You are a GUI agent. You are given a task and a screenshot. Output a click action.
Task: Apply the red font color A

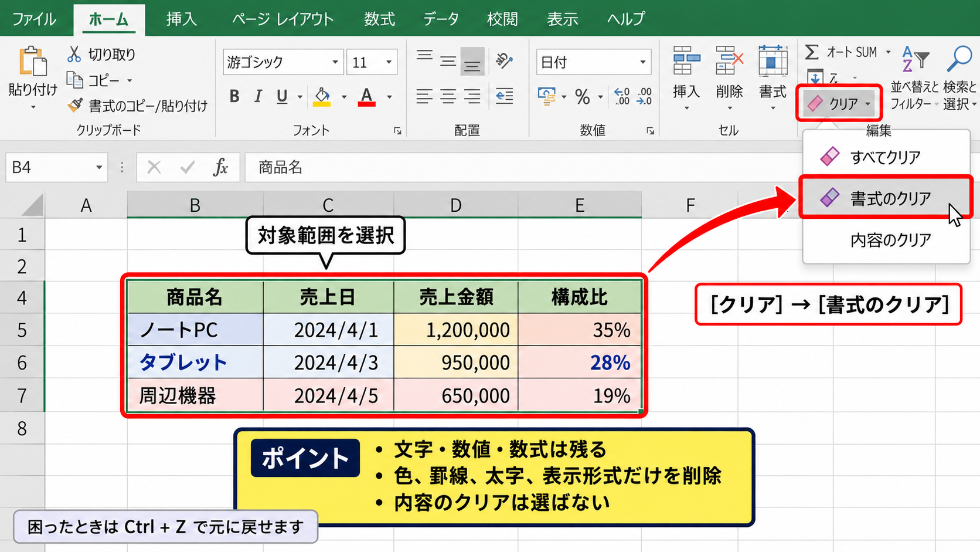pos(367,96)
